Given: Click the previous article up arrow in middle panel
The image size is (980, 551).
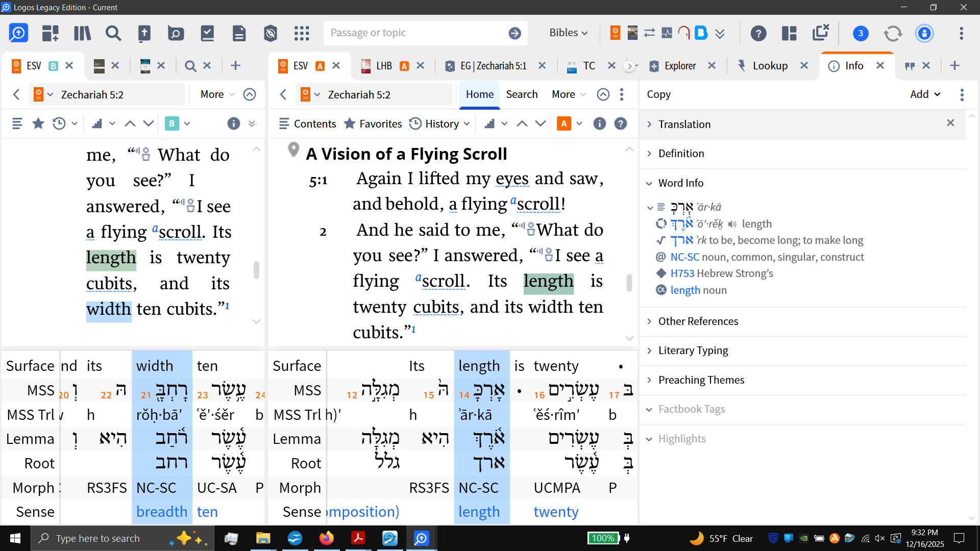Looking at the screenshot, I should point(522,123).
